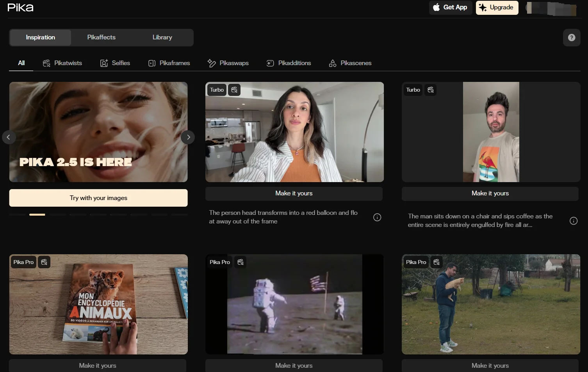Jump to the third carousel slide indicator
Viewport: 588px width, 372px height.
coord(58,214)
